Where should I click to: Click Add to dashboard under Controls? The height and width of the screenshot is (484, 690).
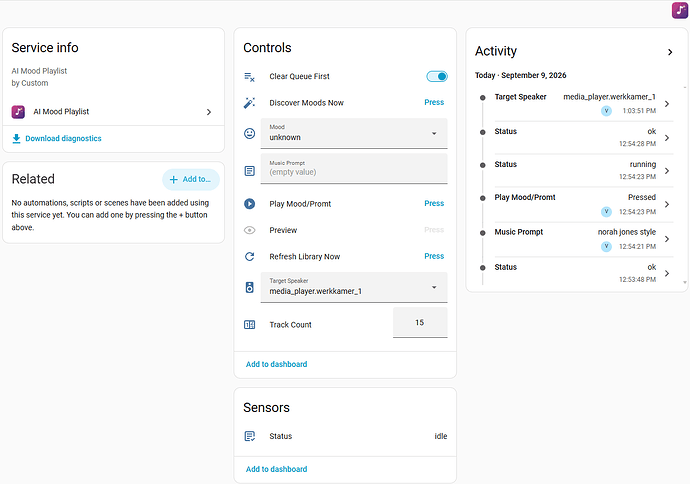[276, 364]
